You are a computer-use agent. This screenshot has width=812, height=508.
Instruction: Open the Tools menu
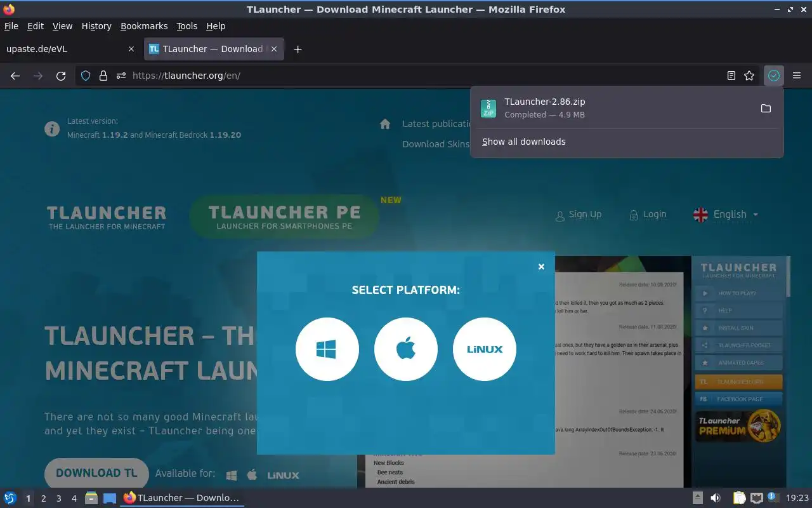(187, 26)
